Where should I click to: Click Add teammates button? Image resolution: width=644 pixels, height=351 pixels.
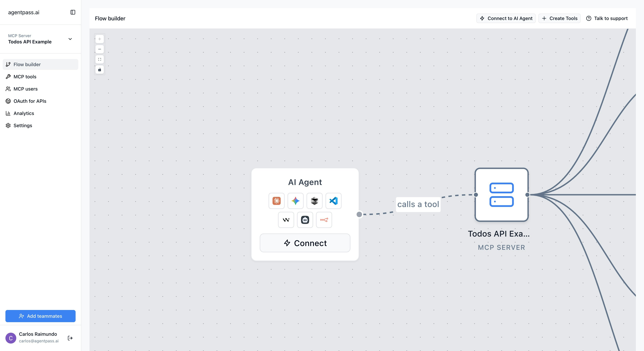pos(41,316)
